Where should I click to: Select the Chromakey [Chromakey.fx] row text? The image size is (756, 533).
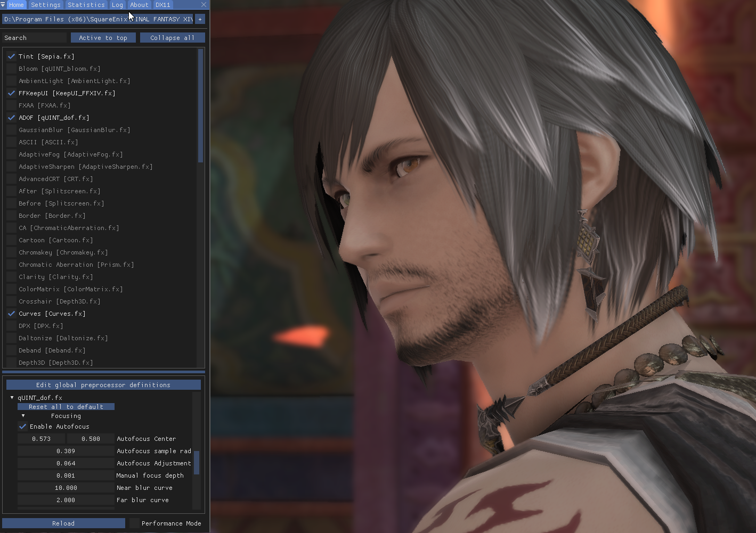(63, 252)
